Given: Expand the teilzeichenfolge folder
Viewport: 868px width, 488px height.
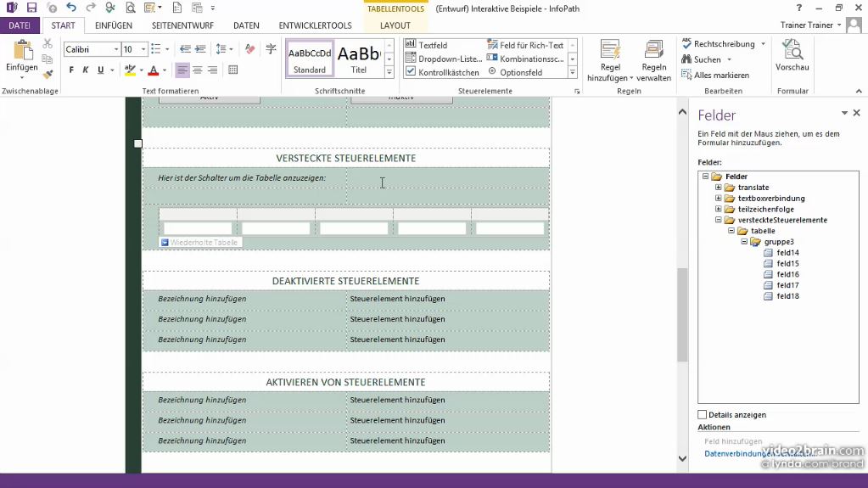Looking at the screenshot, I should pos(718,209).
